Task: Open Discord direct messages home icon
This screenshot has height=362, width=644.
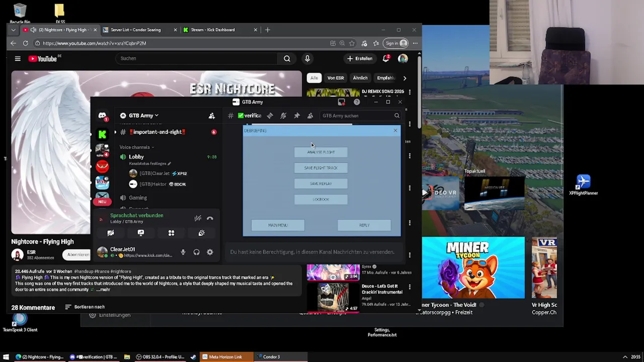Action: (102, 117)
